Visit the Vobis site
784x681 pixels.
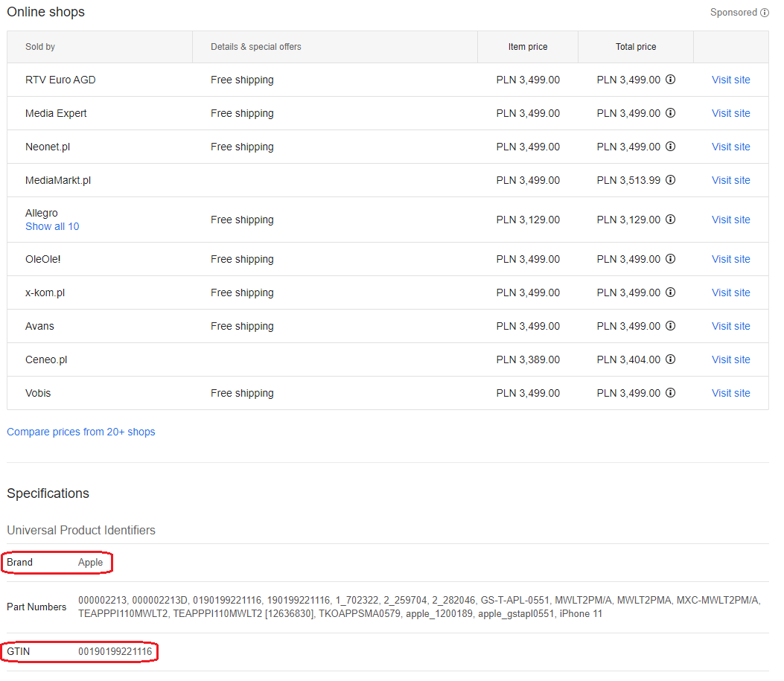point(731,393)
